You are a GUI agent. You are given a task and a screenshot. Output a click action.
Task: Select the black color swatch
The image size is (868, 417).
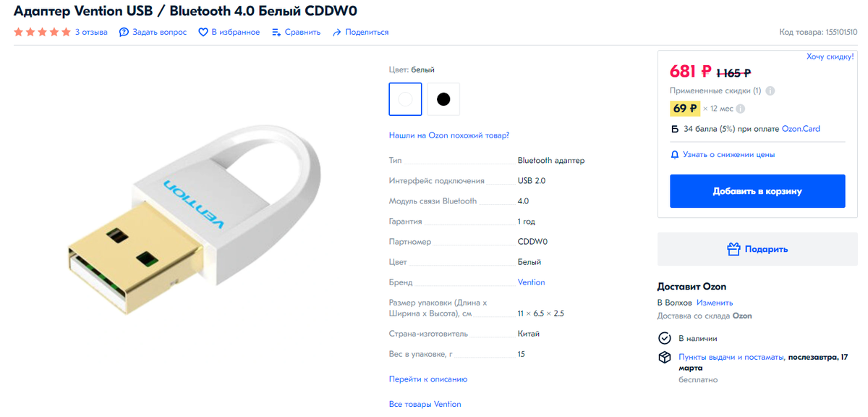[443, 98]
